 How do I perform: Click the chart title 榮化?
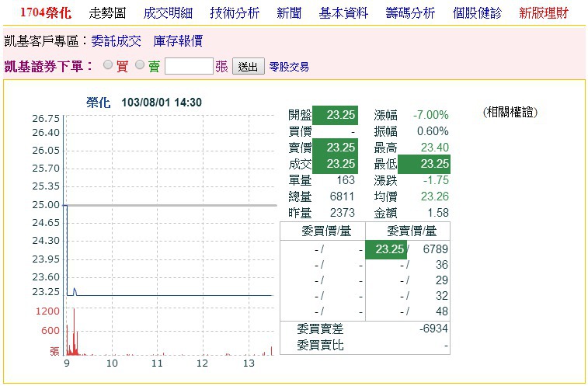[x=98, y=103]
